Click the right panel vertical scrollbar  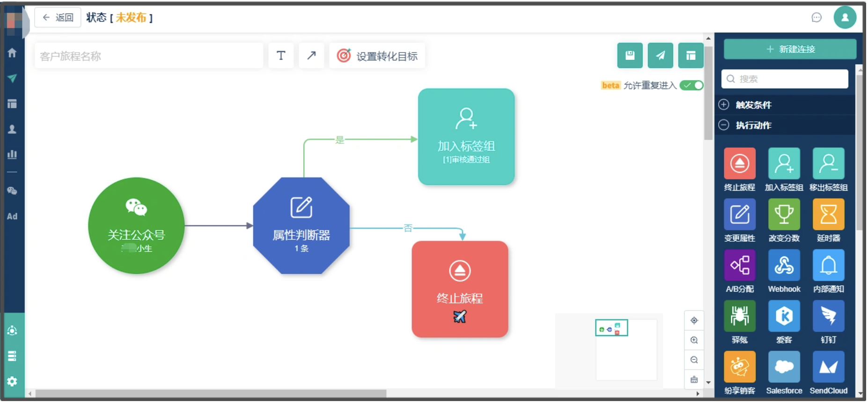click(859, 152)
